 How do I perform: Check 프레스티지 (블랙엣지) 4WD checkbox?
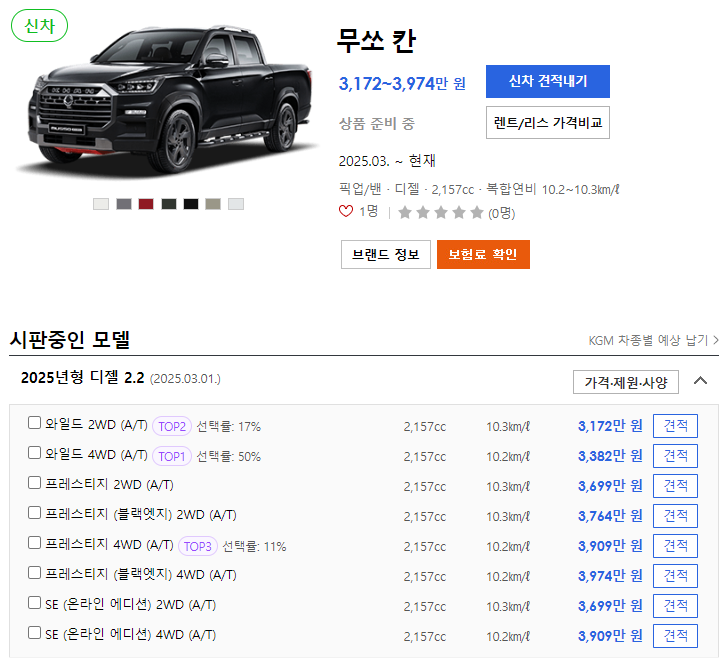tap(34, 573)
